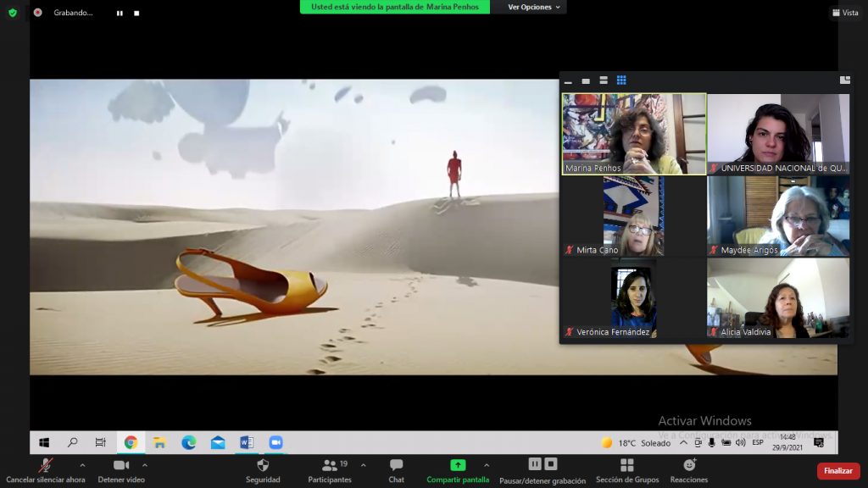Viewport: 868px width, 488px height.
Task: Switch video panel to grid view
Action: coord(621,80)
